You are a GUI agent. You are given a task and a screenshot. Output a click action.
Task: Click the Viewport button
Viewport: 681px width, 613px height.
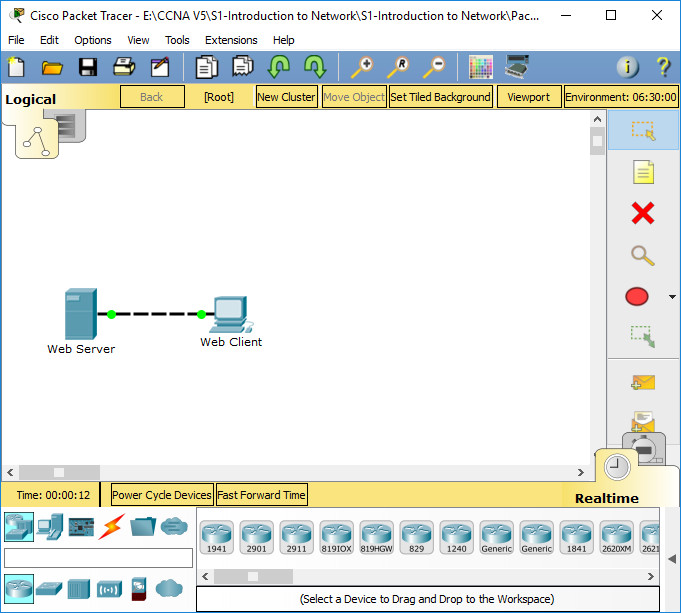(529, 97)
